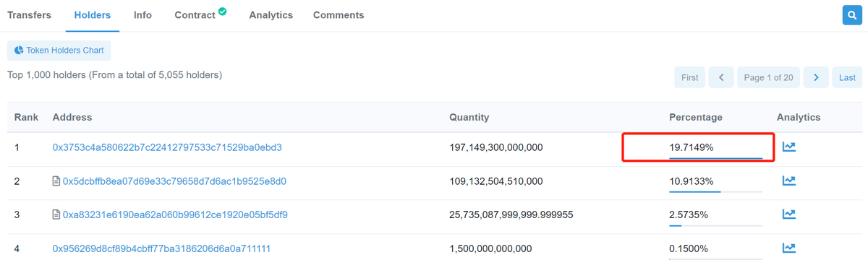Click contract file icon beside 0xa83231e6 address

coord(56,214)
